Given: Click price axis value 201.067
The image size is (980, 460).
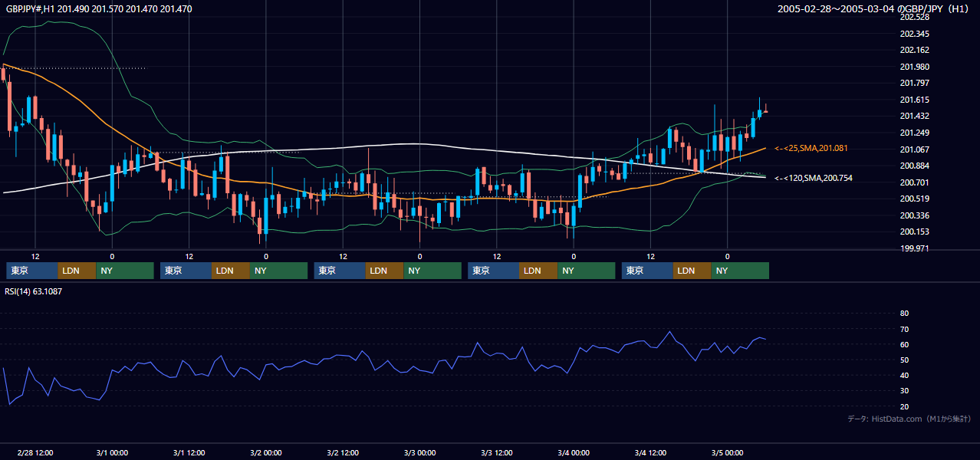Looking at the screenshot, I should (x=914, y=149).
